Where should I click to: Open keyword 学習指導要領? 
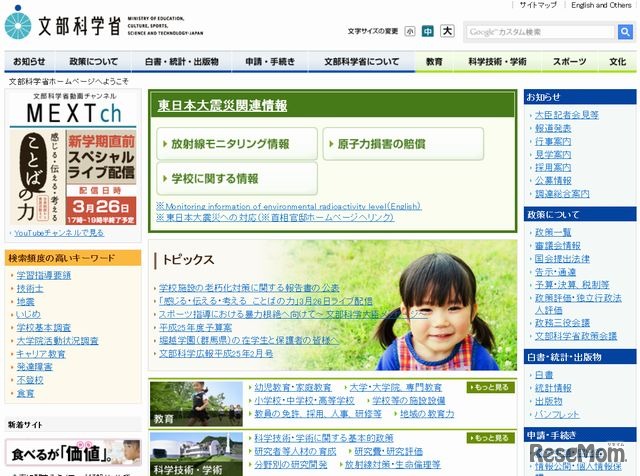44,275
